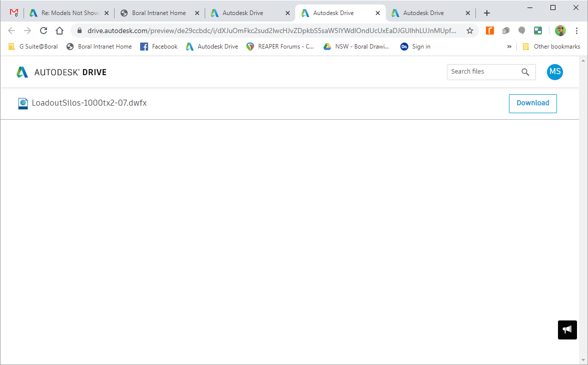
Task: Open Chrome profile avatar
Action: pyautogui.click(x=560, y=31)
